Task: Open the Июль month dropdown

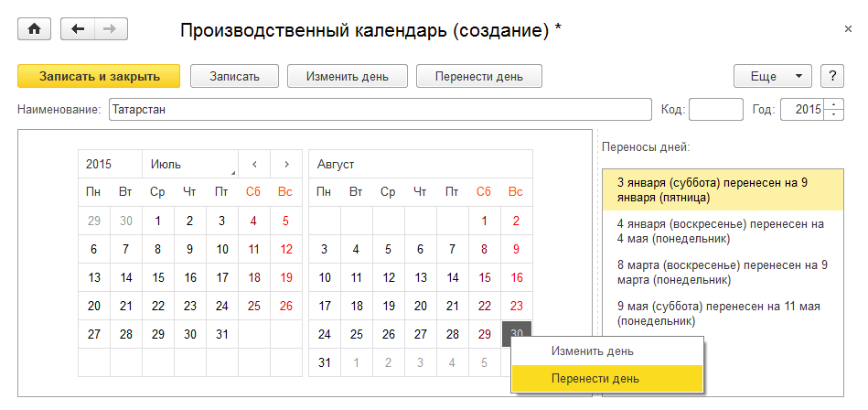Action: click(189, 164)
